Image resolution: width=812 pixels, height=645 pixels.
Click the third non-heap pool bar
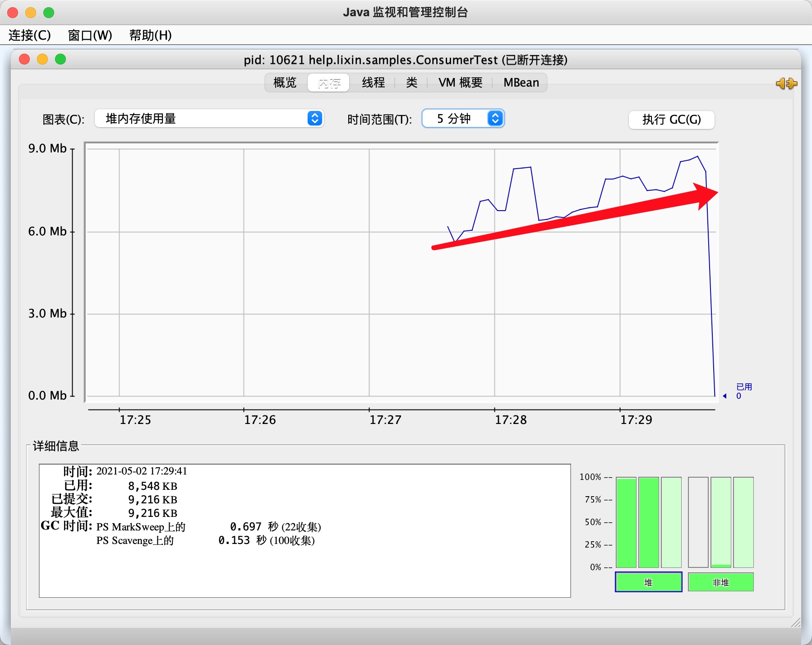(x=743, y=522)
